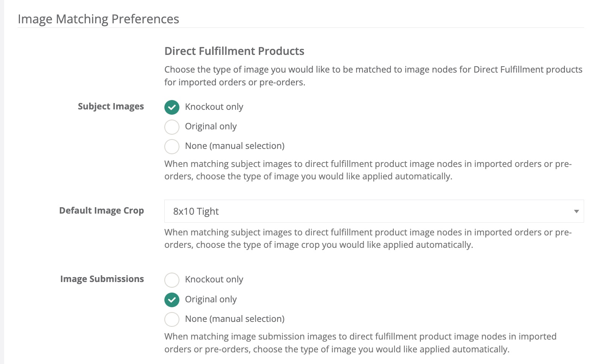Click the Subject Images field label
595x364 pixels.
click(x=111, y=107)
